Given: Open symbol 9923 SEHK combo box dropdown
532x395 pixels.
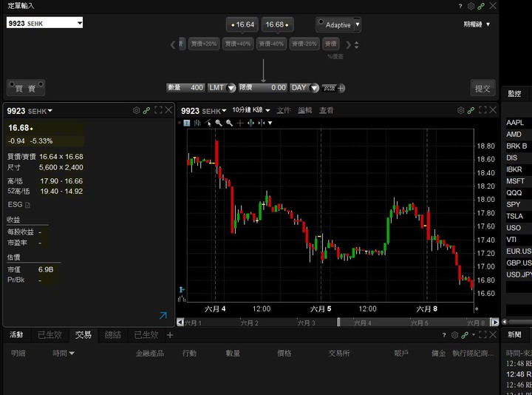Looking at the screenshot, I should point(79,23).
